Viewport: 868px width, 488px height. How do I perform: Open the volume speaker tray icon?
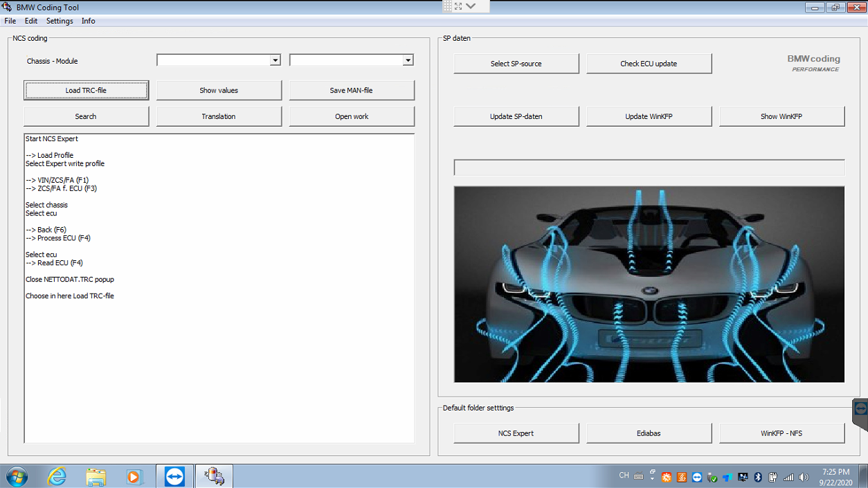tap(804, 477)
